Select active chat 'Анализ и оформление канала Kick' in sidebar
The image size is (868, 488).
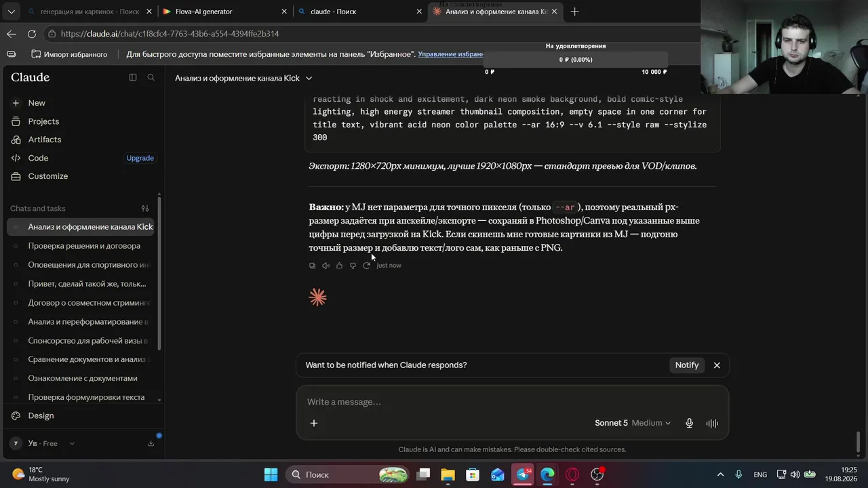[81, 227]
